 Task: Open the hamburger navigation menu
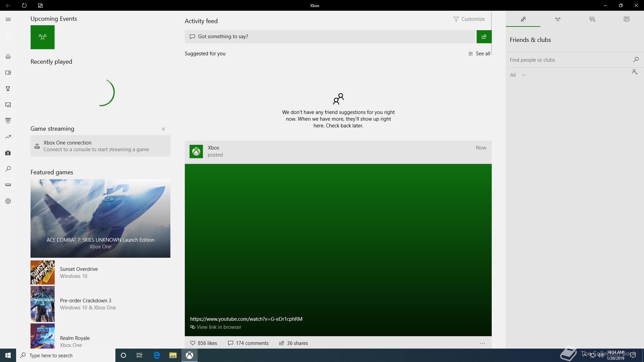click(8, 19)
